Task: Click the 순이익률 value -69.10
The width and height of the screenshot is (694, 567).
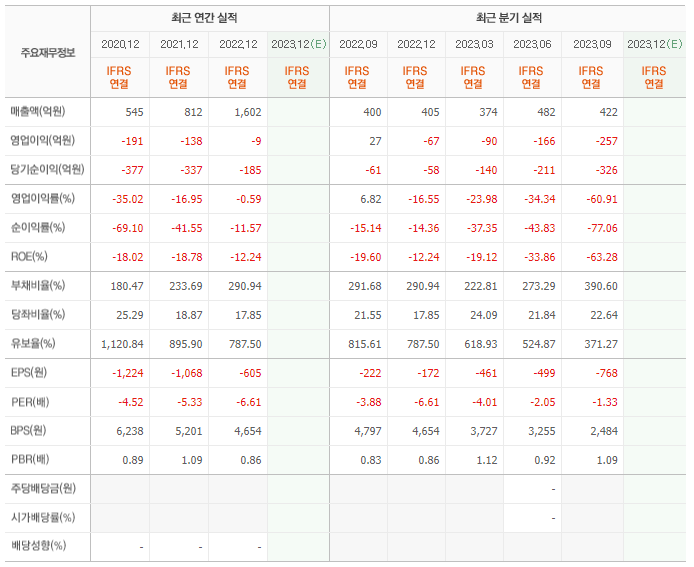Action: tap(128, 228)
